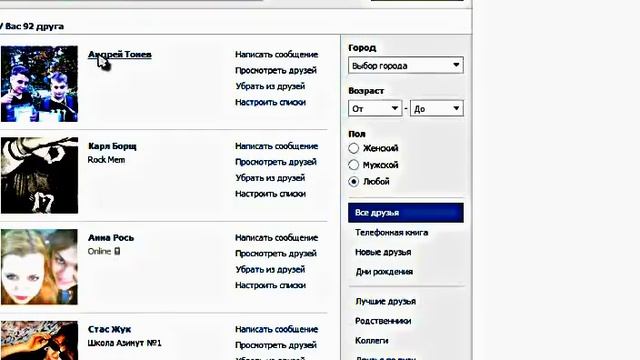Screen dimensions: 640x360
Task: Убрать из друзей Анна Рось
Action: point(270,269)
